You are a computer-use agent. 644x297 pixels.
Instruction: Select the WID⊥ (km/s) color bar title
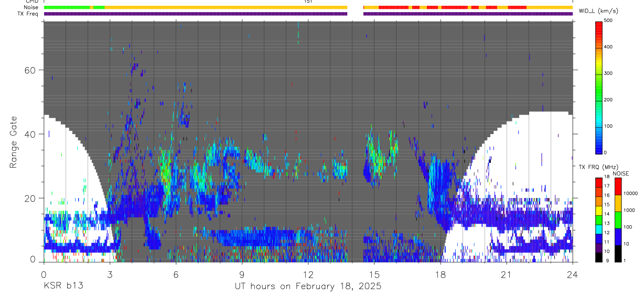[598, 11]
